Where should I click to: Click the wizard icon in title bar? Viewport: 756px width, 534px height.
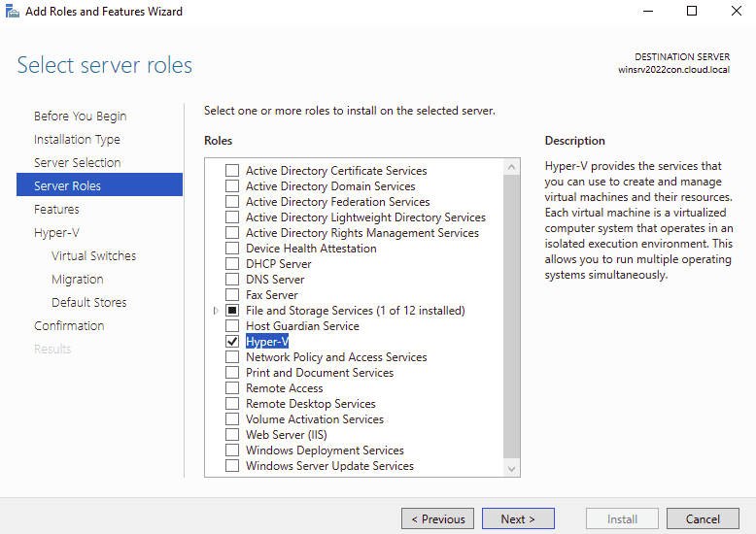click(x=12, y=12)
